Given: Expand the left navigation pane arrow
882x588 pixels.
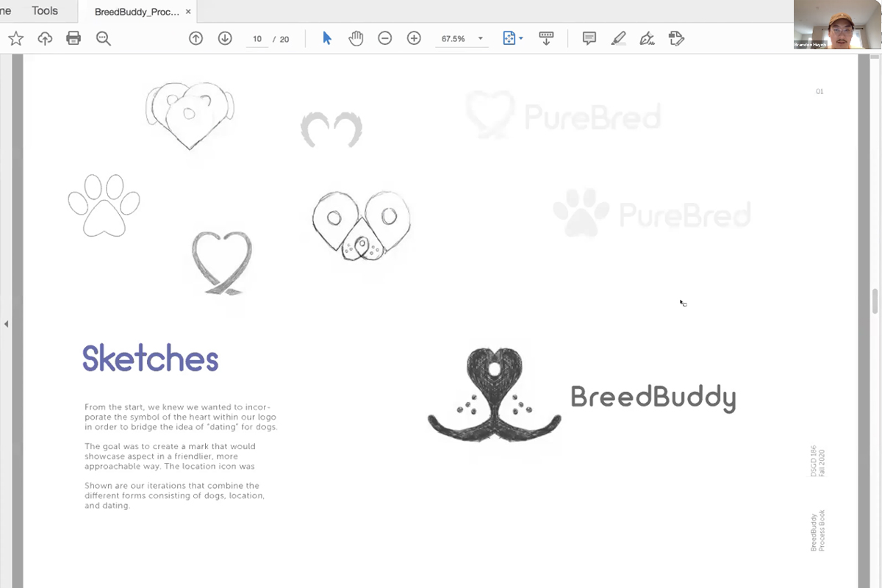Looking at the screenshot, I should coord(6,323).
